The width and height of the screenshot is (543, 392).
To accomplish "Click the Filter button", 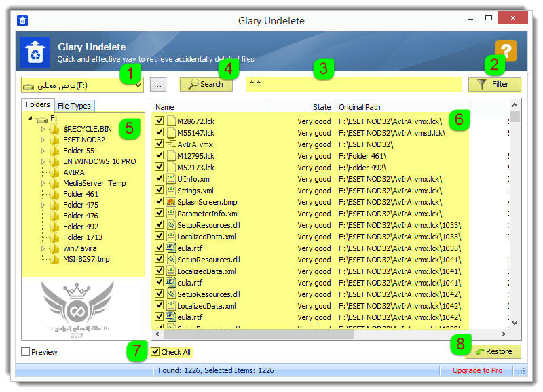I will pyautogui.click(x=495, y=84).
